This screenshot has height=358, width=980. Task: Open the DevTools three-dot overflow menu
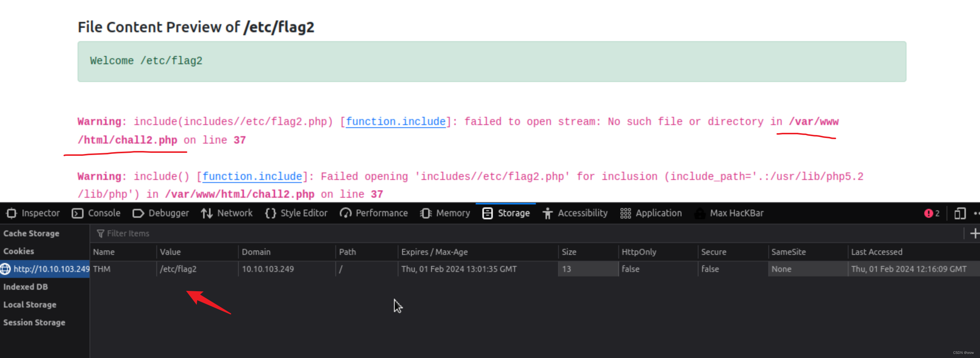click(x=977, y=213)
